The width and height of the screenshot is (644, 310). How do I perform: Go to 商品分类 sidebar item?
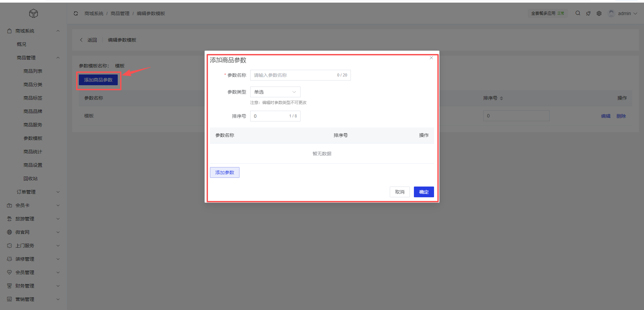[33, 85]
